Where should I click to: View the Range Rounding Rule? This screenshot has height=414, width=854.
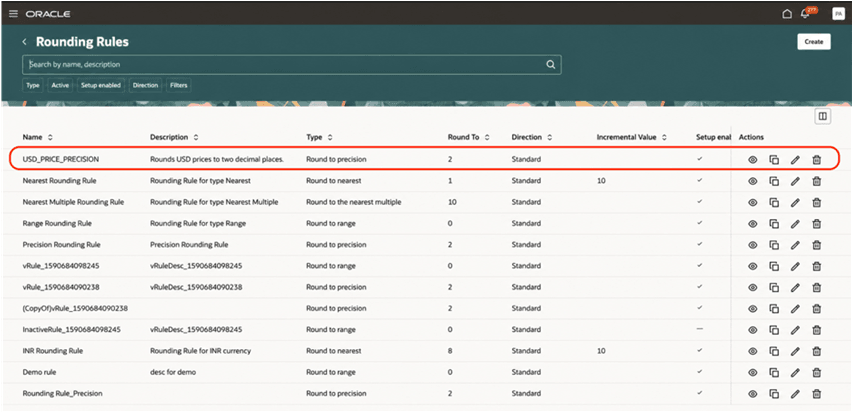753,223
